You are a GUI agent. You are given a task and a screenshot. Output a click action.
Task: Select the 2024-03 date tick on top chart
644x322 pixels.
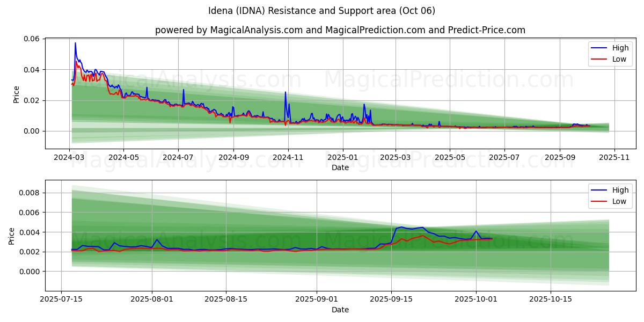(69, 158)
